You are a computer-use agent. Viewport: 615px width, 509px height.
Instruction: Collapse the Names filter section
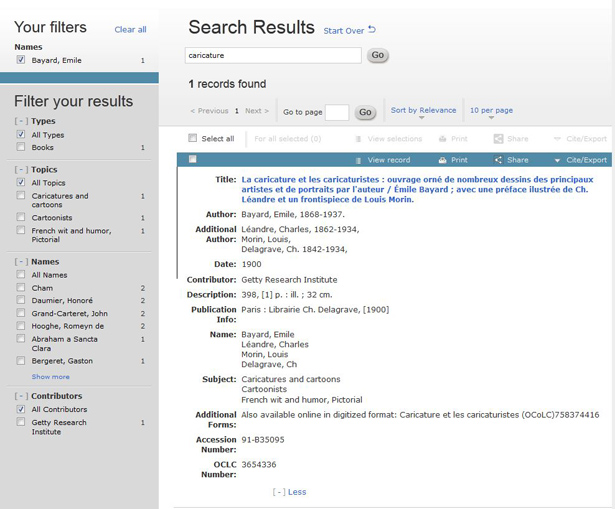pyautogui.click(x=21, y=262)
